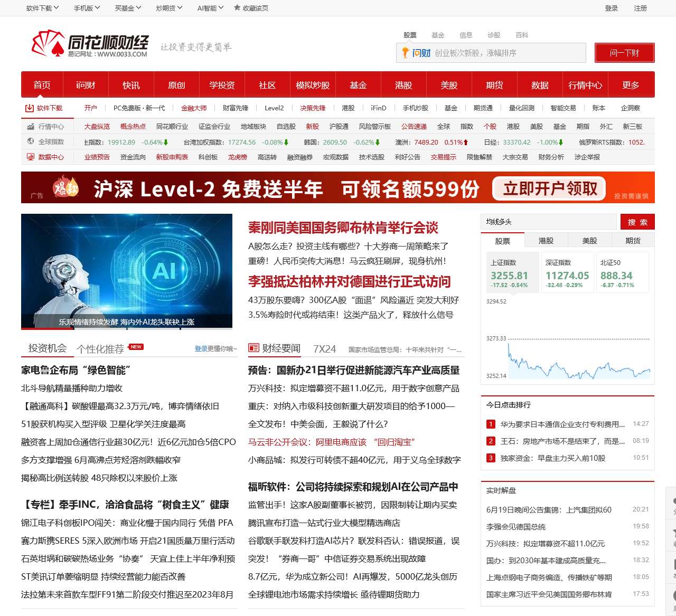Click the rank number 2 badge in 今日点击排行
Screen dimensions: 676x616
[x=491, y=441]
